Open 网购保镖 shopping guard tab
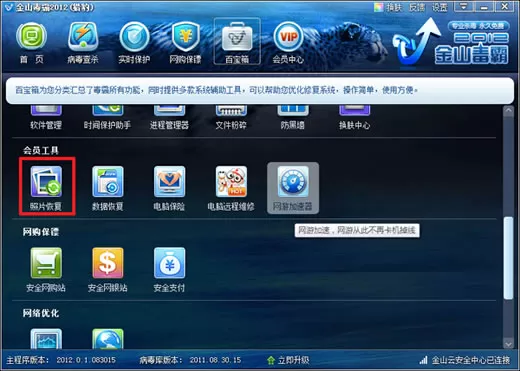The image size is (520, 371). coord(185,43)
